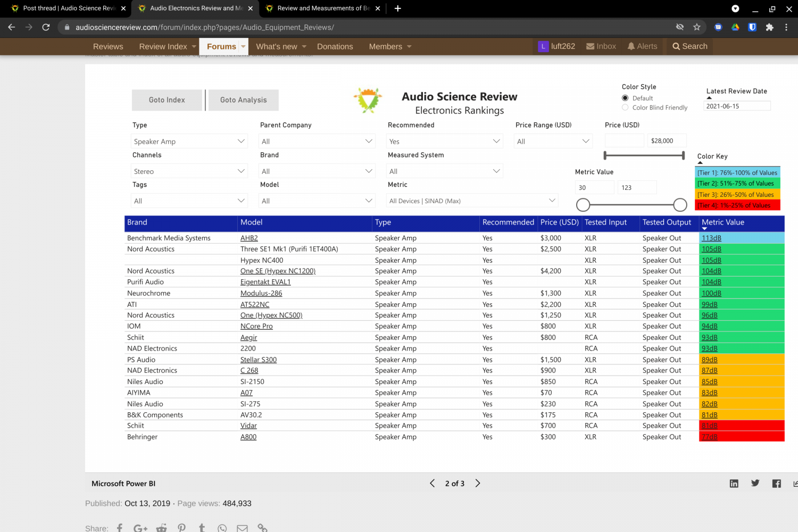Click the Metric Value slider left handle
Viewport: 798px width, 532px height.
(x=583, y=205)
